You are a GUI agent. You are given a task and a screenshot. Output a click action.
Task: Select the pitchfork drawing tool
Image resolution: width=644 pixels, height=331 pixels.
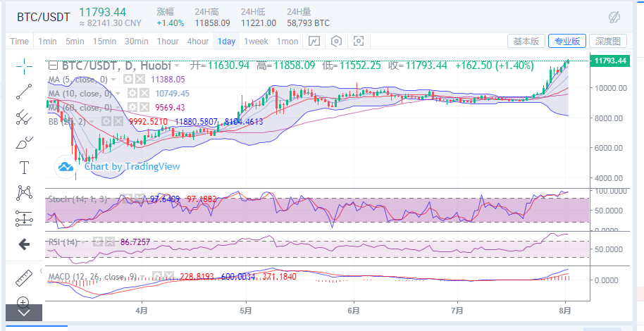[24, 118]
